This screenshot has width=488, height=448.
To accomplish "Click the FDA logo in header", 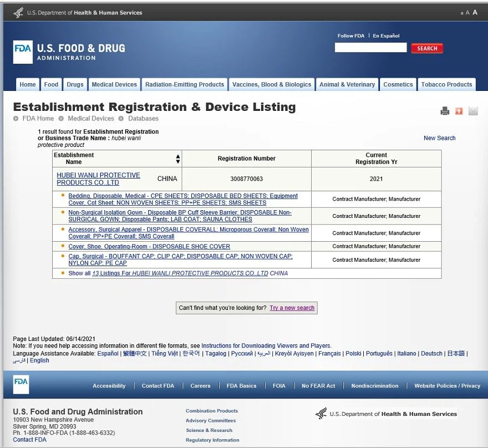I will point(23,52).
